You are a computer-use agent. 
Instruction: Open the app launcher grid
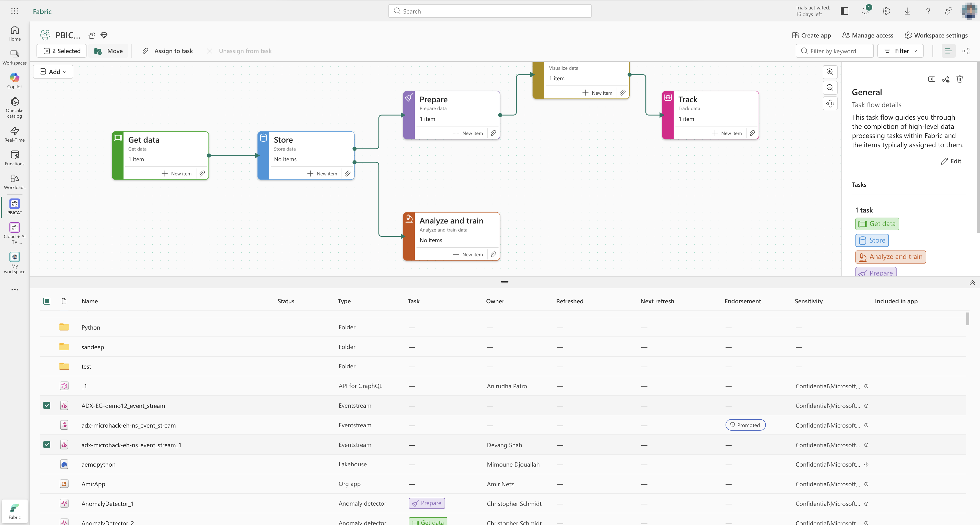[x=15, y=11]
